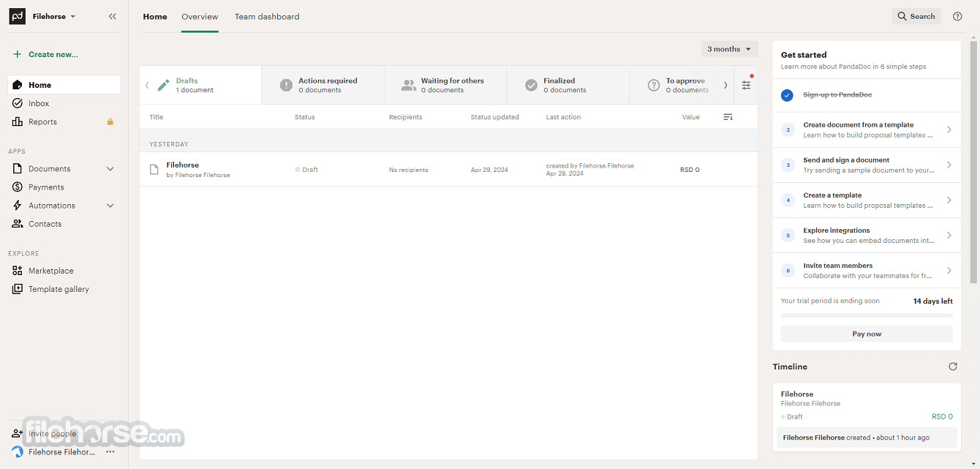Expand arrow for Send and sign document
The height and width of the screenshot is (469, 980).
(949, 165)
